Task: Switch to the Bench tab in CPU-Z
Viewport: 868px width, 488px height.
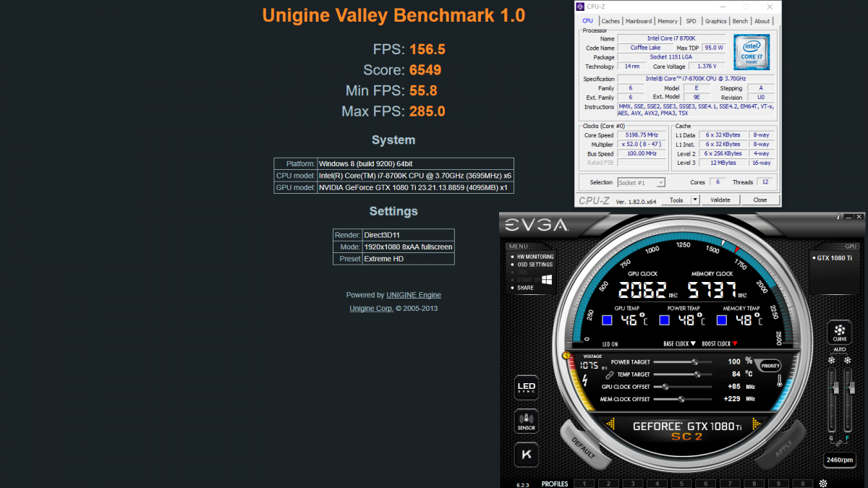Action: [x=741, y=21]
